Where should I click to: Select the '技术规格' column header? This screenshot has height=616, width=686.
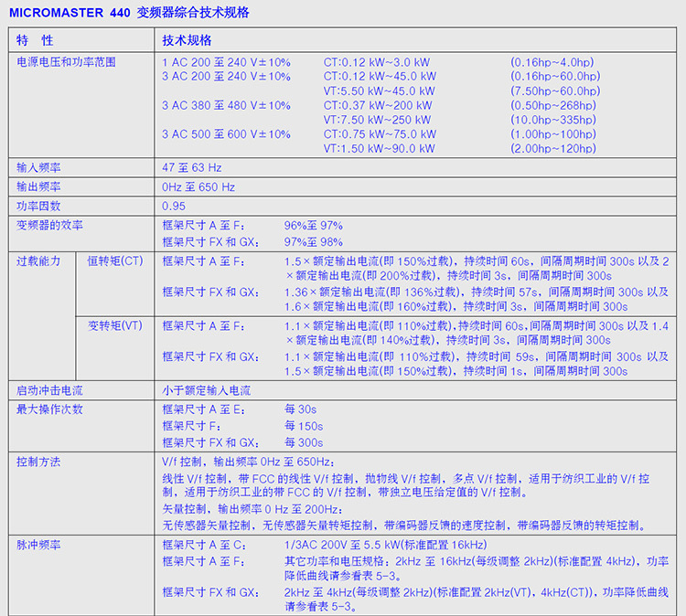tap(187, 40)
